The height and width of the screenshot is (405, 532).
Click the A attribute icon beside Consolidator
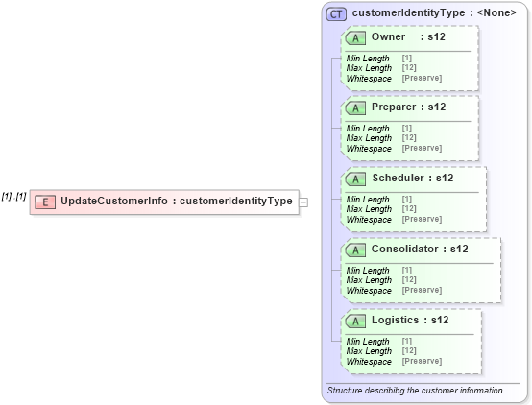[355, 250]
